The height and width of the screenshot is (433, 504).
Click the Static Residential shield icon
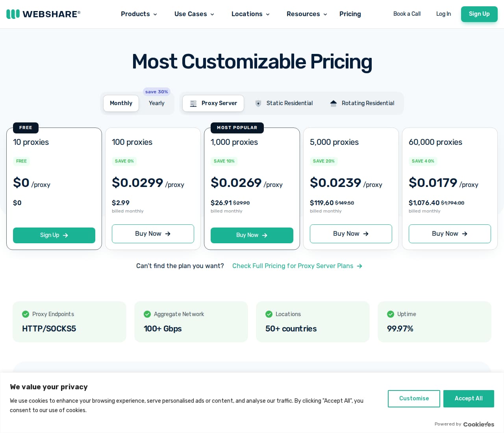258,104
